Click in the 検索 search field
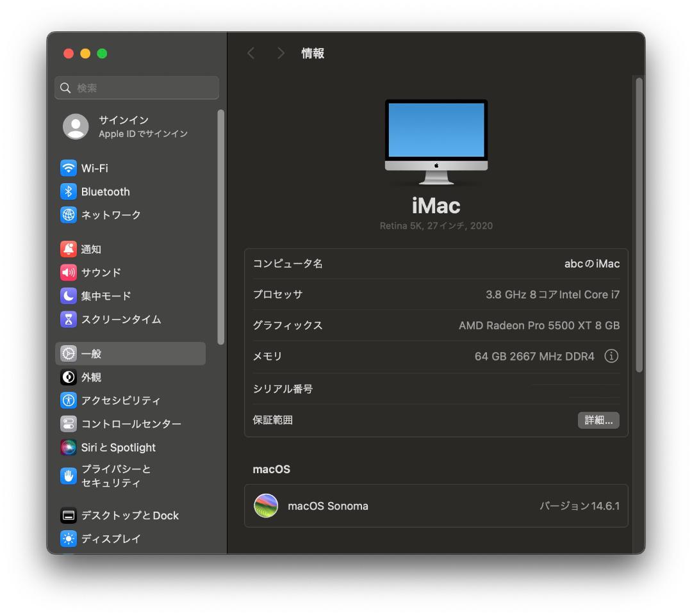 click(x=136, y=88)
